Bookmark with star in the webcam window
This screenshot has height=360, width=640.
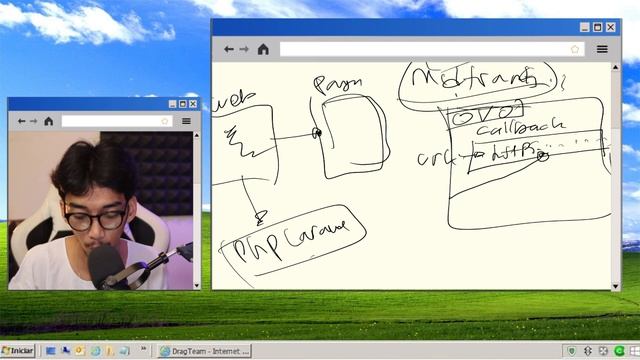[x=164, y=121]
